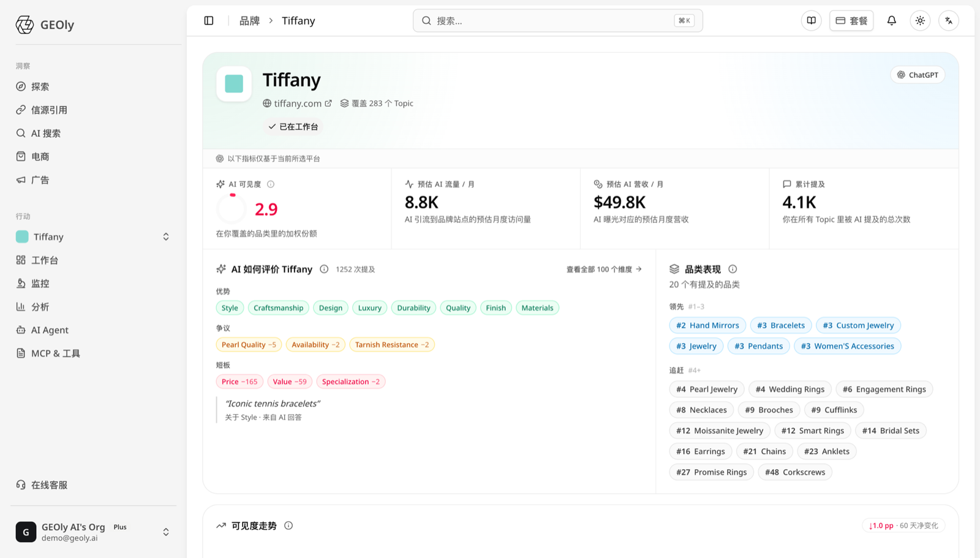
Task: Click the "Iconic tennis bracelets" quote
Action: [x=273, y=404]
